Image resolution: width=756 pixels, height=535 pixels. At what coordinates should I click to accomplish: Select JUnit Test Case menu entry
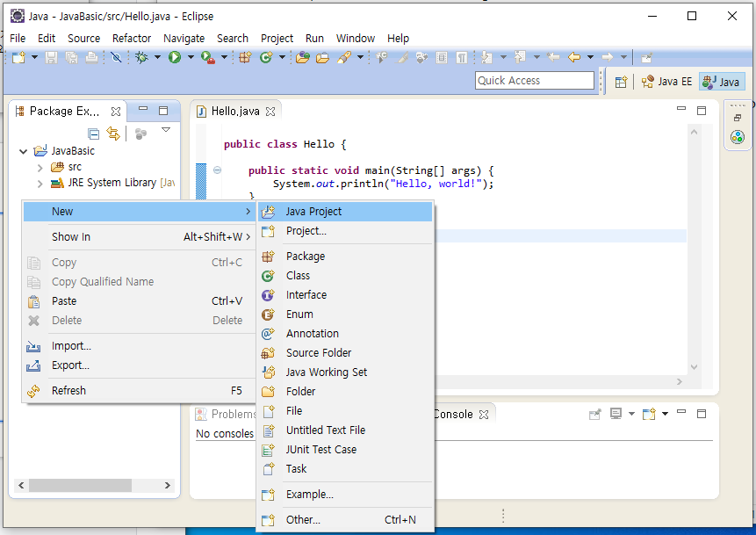pyautogui.click(x=345, y=449)
